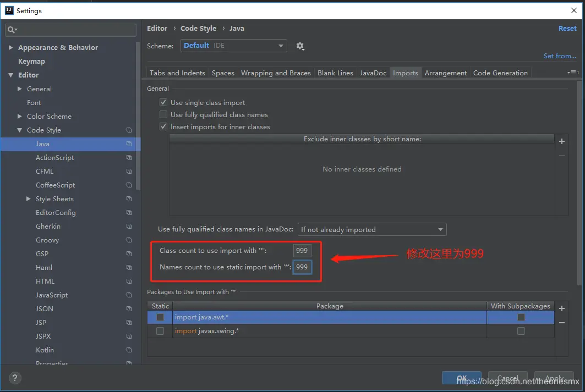
Task: Click the copy icon next to Java
Action: (129, 144)
